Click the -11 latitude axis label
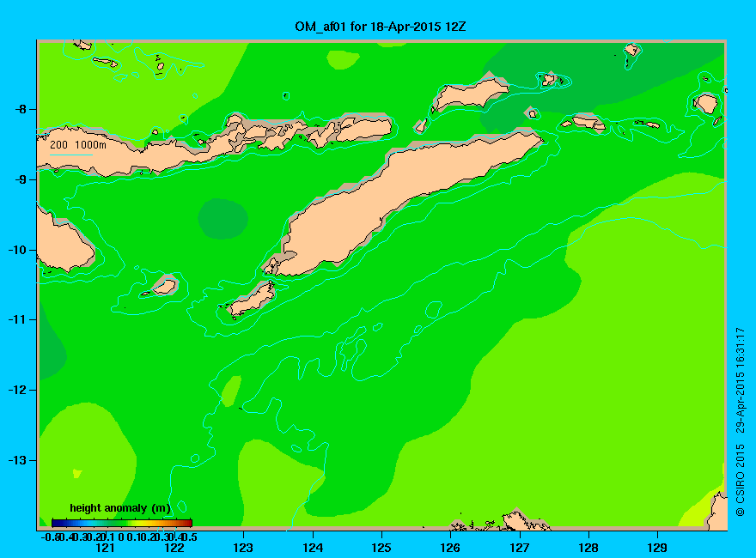Viewport: 756px width, 558px height. pyautogui.click(x=18, y=319)
